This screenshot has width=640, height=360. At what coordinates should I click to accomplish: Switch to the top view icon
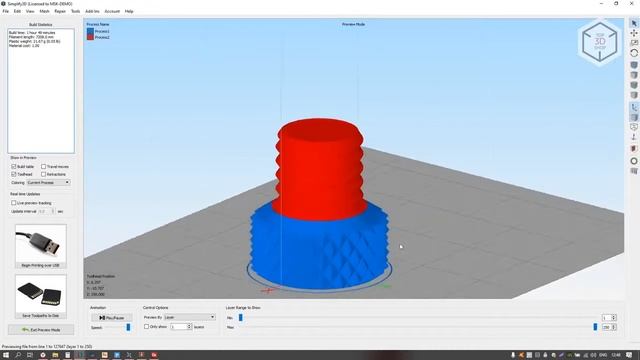tap(633, 75)
